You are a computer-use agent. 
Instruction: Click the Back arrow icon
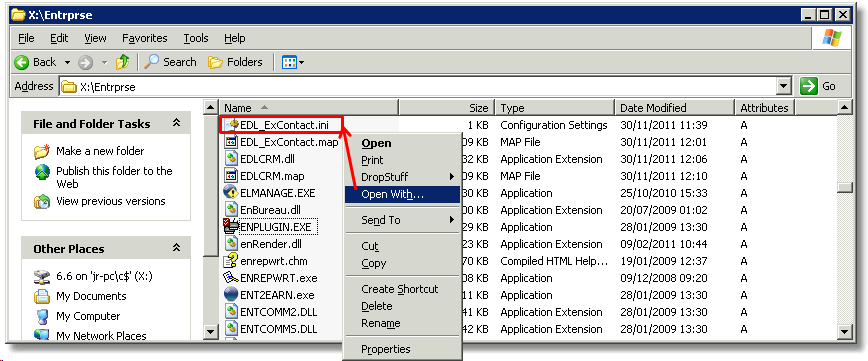[x=22, y=62]
